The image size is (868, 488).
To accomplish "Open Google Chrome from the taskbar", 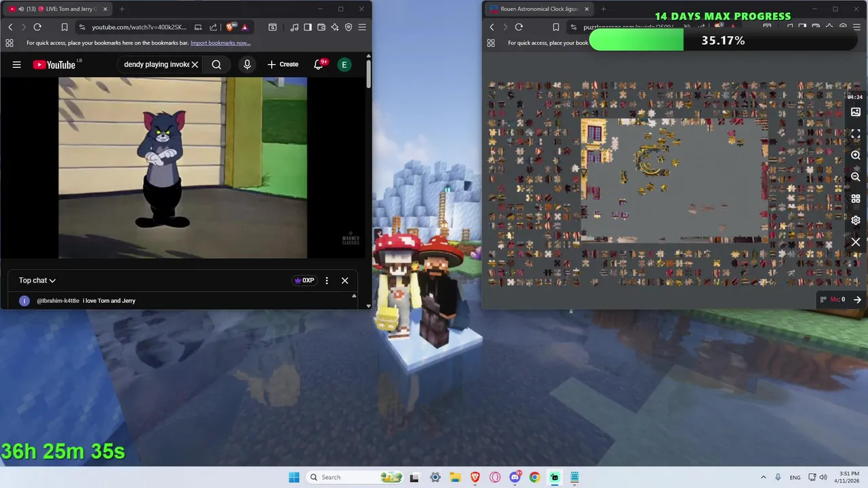I will (534, 477).
